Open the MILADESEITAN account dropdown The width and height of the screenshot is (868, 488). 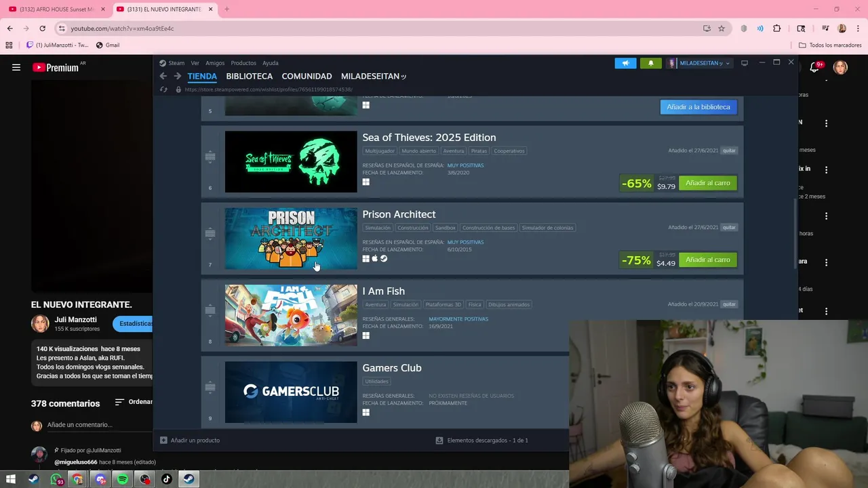[x=699, y=63]
